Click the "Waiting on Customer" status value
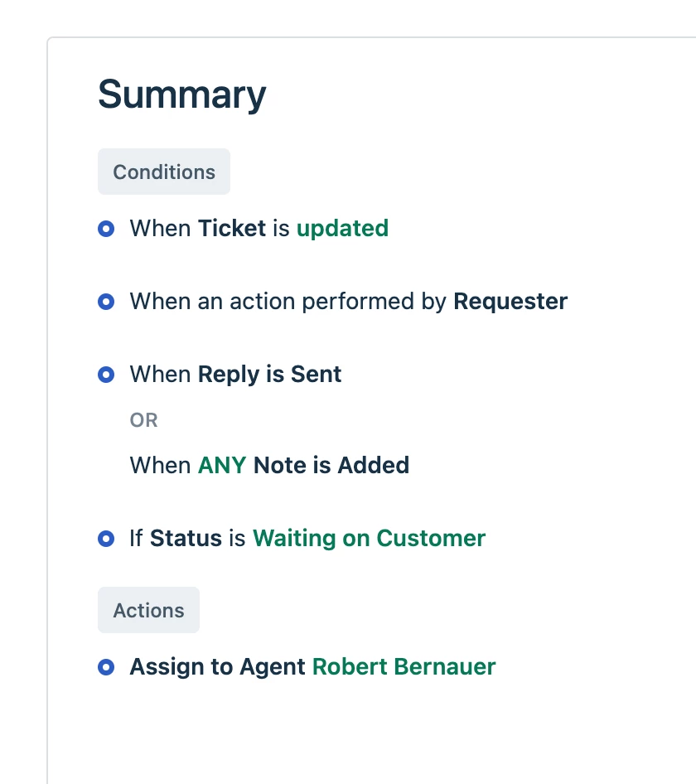This screenshot has width=696, height=784. pyautogui.click(x=369, y=539)
